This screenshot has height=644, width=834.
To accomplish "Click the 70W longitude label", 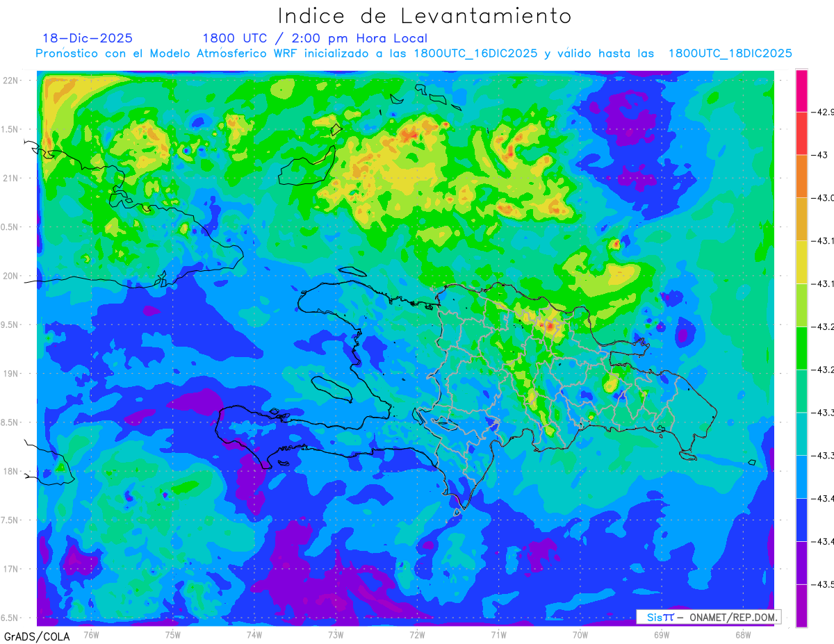I will [x=580, y=634].
